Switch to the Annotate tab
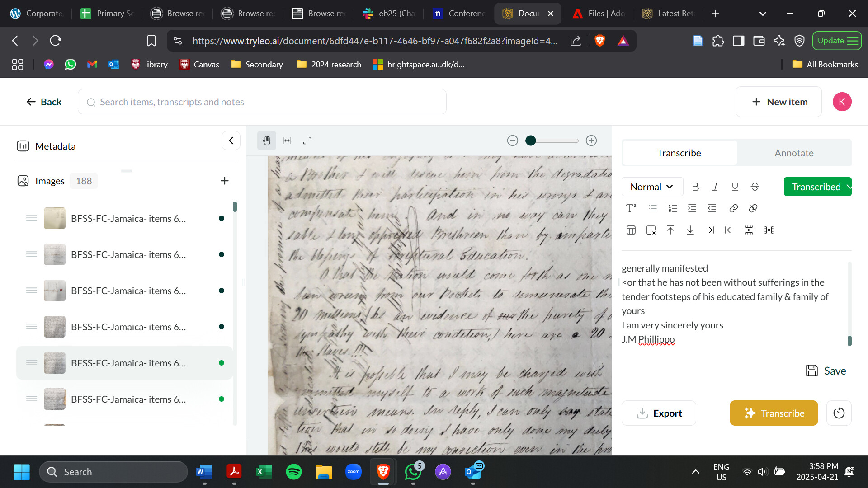Screen dimensions: 868x488 tap(794, 153)
